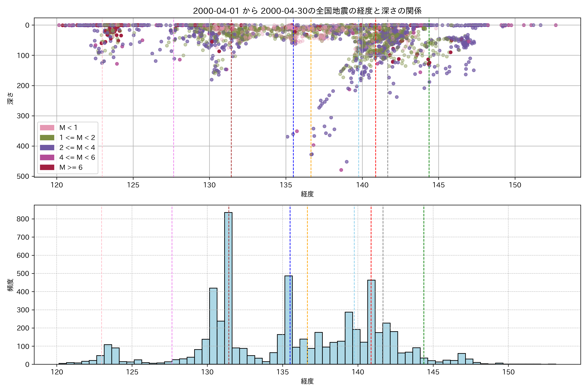Screen dimensions: 588x392
Task: Click the 800 frequency tick label
Action: 23,219
